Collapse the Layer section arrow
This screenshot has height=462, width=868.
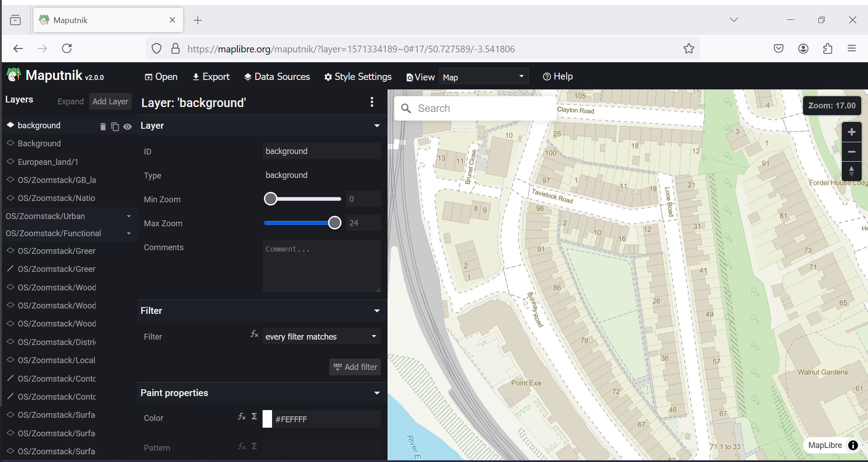[377, 126]
